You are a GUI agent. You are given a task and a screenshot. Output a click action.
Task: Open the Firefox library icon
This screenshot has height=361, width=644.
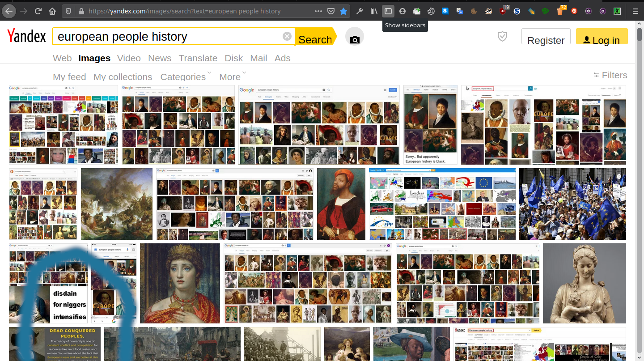374,11
